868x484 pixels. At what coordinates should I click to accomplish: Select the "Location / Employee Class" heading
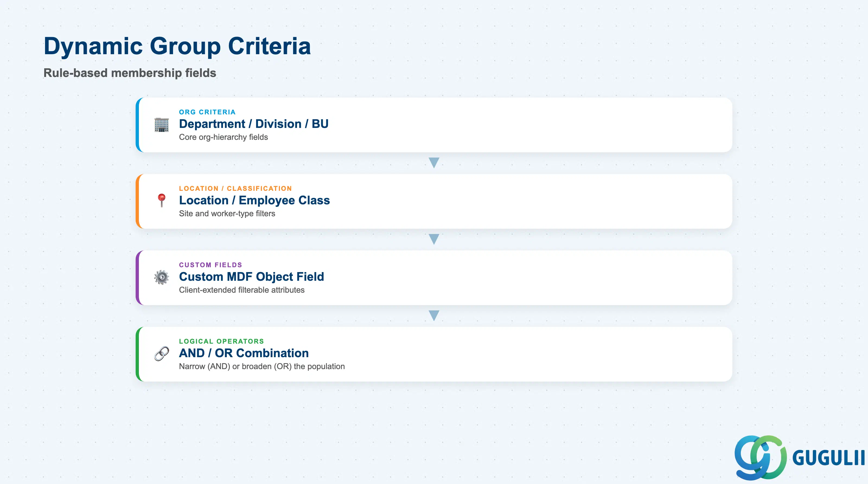[254, 200]
